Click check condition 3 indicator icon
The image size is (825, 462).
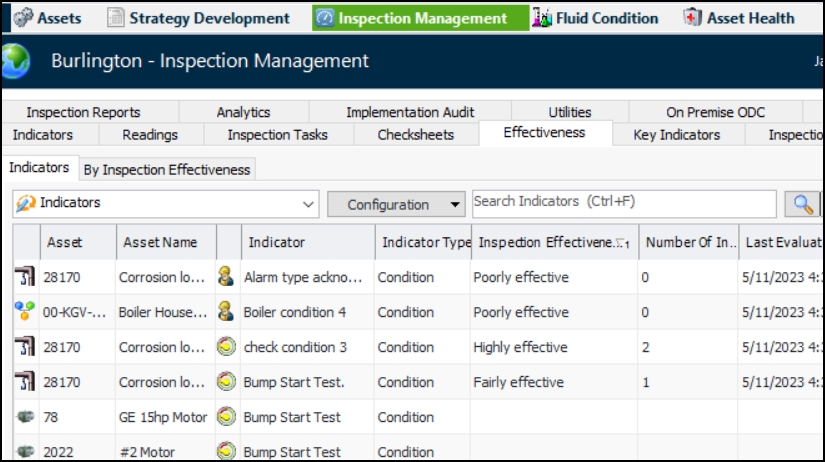tap(227, 347)
